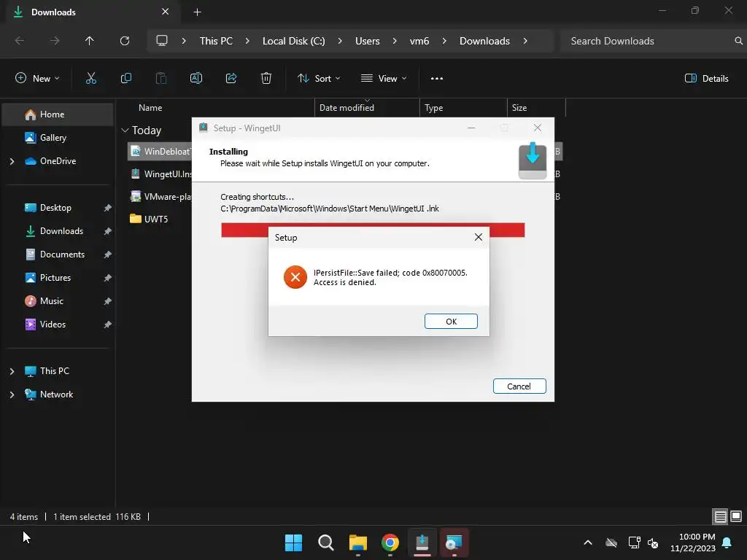This screenshot has width=747, height=560.
Task: Expand chevron after Users in breadcrumb
Action: [395, 41]
